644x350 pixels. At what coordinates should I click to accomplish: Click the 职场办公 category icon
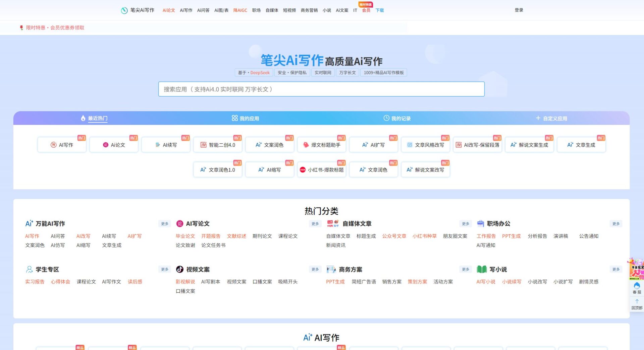(480, 223)
